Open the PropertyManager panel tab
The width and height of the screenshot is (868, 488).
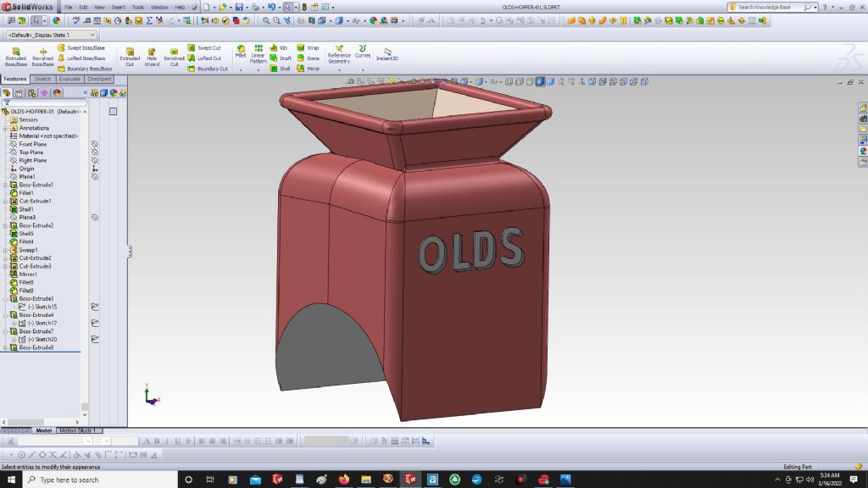[x=19, y=93]
